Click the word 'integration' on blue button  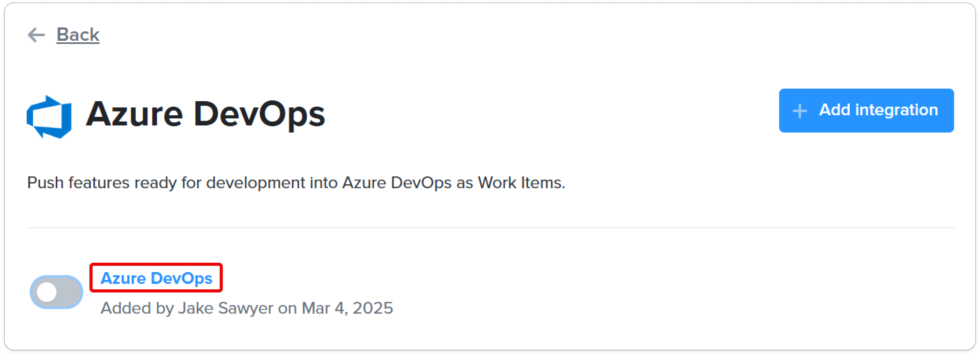(x=896, y=110)
